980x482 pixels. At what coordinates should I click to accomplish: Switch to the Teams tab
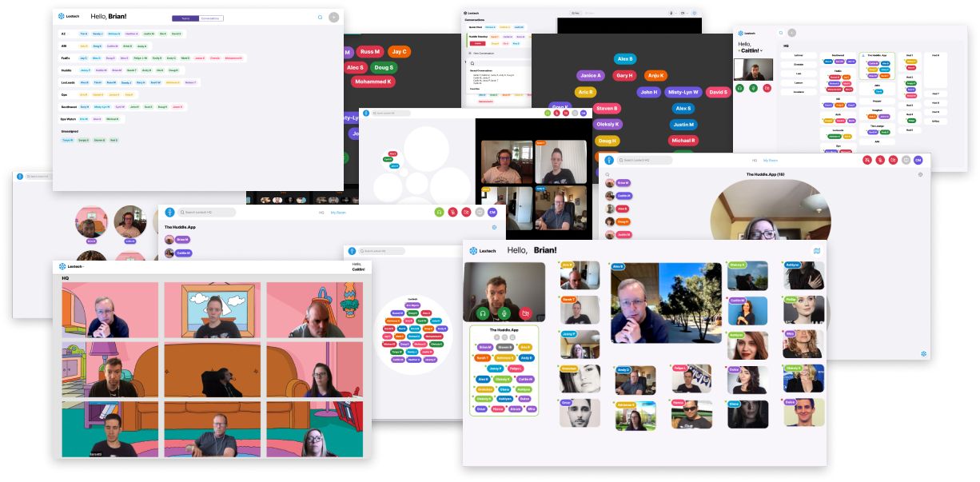click(x=185, y=18)
